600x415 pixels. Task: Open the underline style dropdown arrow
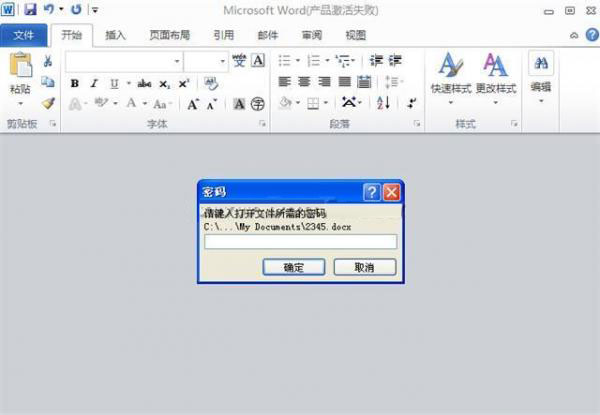(x=129, y=83)
